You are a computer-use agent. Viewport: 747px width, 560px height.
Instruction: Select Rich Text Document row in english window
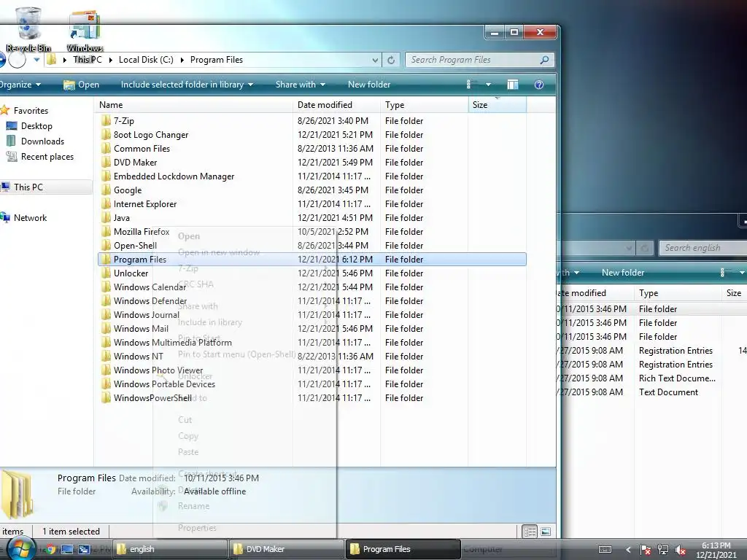(651, 378)
